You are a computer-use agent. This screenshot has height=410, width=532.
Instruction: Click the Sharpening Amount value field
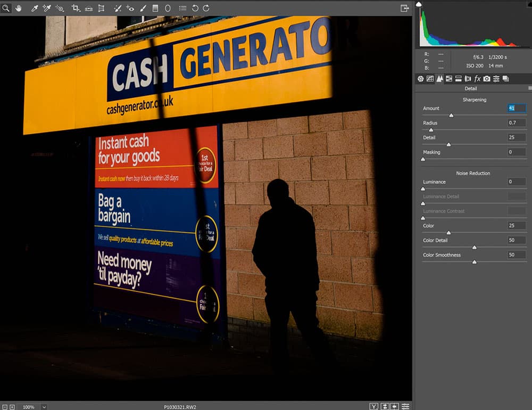[517, 108]
